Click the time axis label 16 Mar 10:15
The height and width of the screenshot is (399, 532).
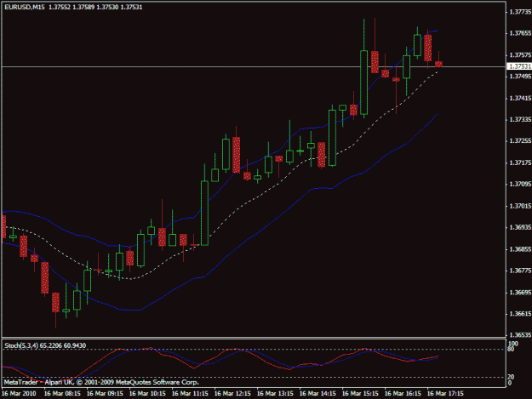147,394
